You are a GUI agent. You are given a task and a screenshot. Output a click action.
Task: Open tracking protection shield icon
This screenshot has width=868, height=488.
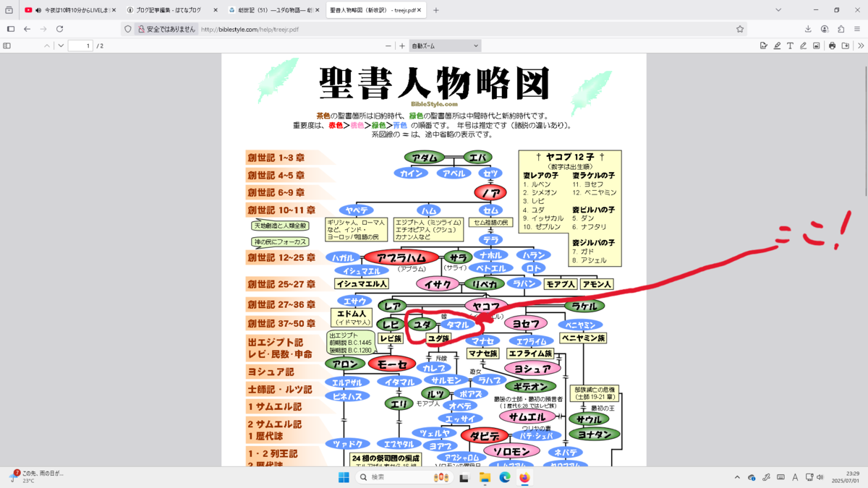pyautogui.click(x=128, y=29)
